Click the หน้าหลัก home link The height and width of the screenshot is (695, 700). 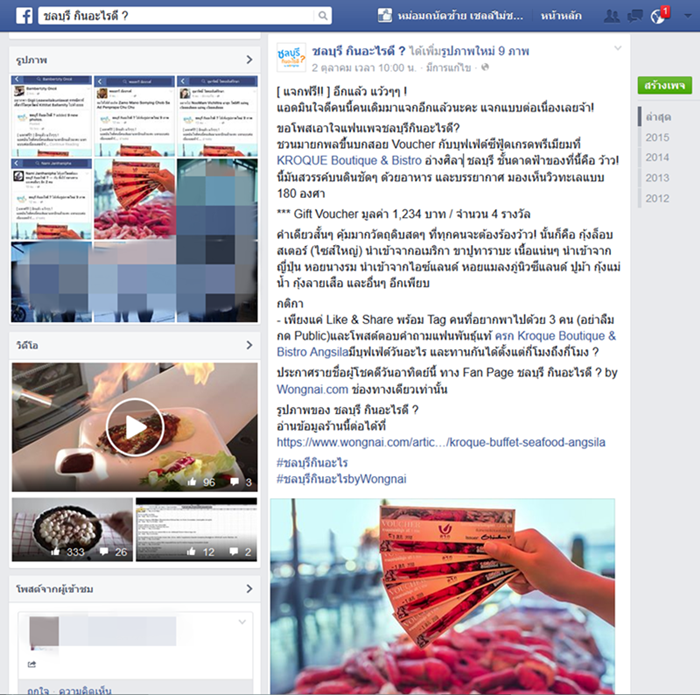tap(561, 16)
